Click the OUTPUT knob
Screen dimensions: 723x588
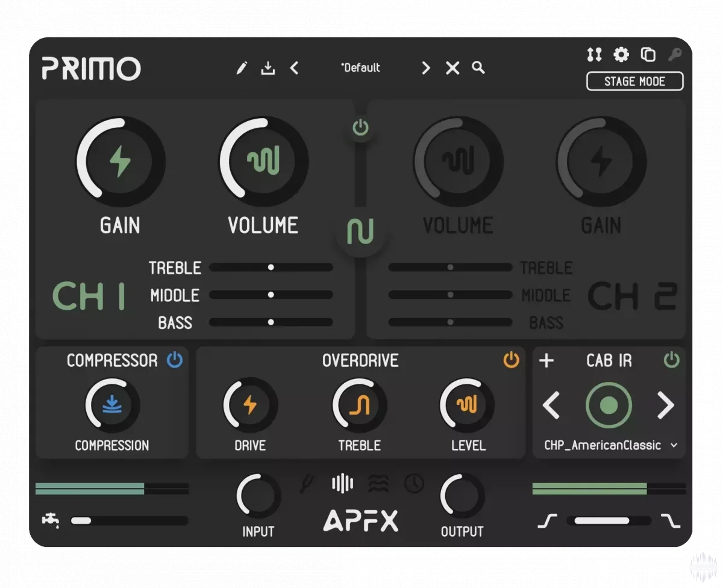(x=462, y=496)
